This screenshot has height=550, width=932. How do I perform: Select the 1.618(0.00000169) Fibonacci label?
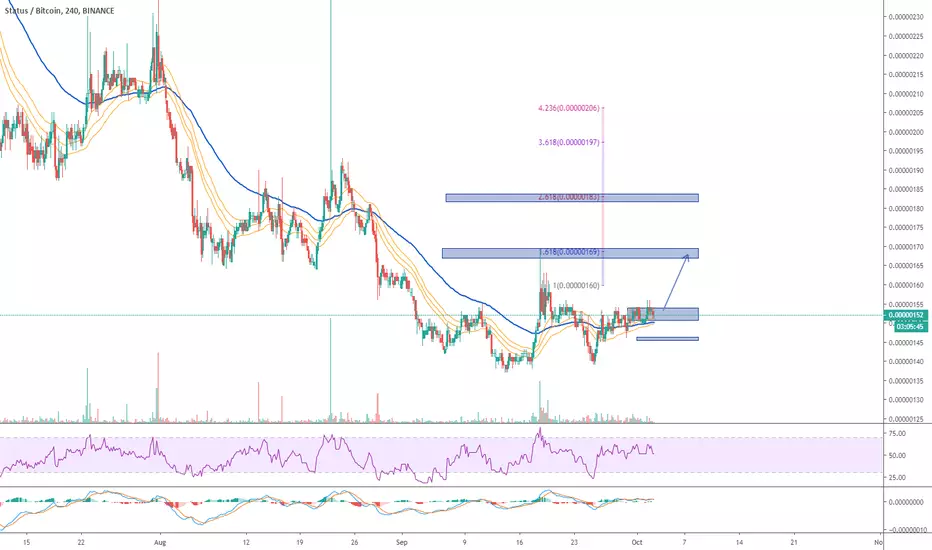(568, 252)
